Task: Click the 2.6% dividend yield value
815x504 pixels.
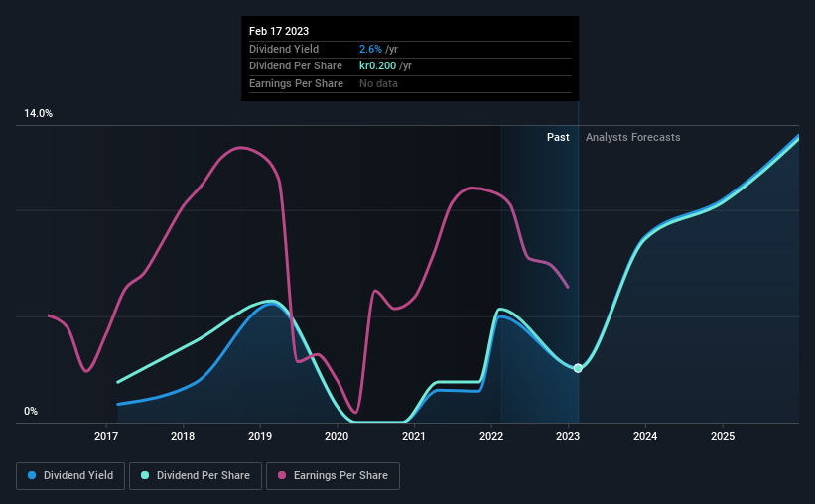Action: (370, 49)
